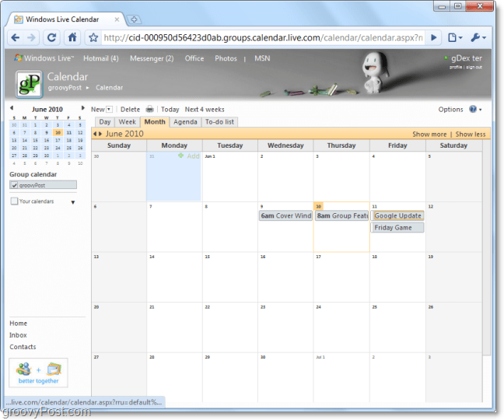Expand the Your calendars arrow
Screen dimensions: 504x420
(73, 202)
